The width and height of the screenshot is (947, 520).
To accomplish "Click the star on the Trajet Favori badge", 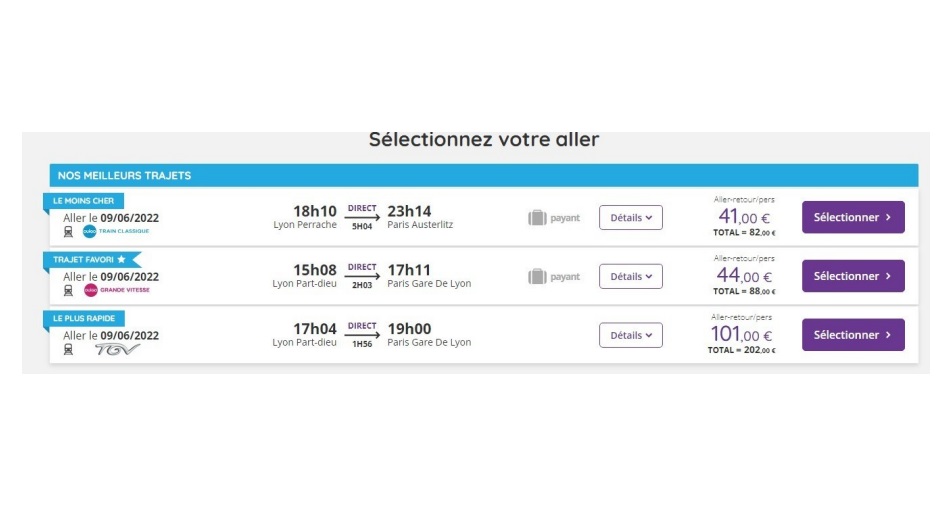I will tap(121, 260).
